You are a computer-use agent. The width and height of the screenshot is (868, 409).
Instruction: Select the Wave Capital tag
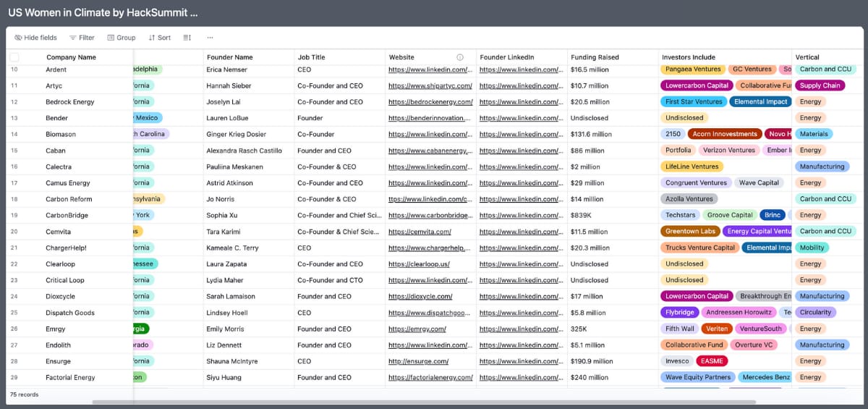(759, 183)
